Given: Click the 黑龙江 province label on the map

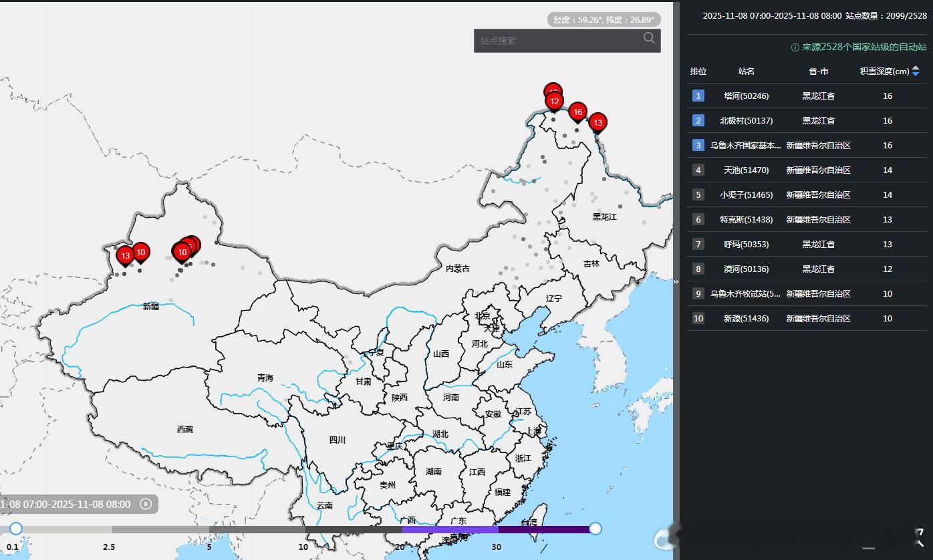Looking at the screenshot, I should [605, 217].
